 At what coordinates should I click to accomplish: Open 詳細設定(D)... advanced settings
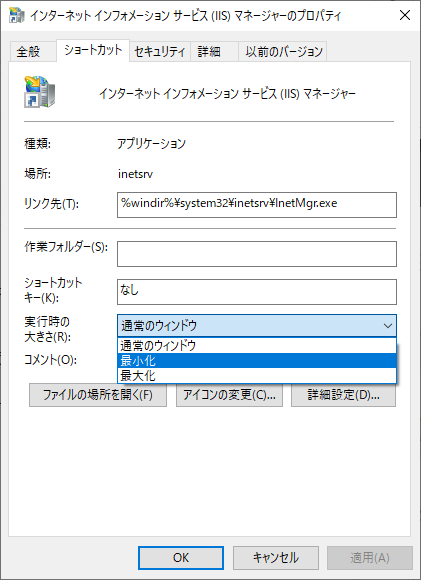pyautogui.click(x=343, y=395)
